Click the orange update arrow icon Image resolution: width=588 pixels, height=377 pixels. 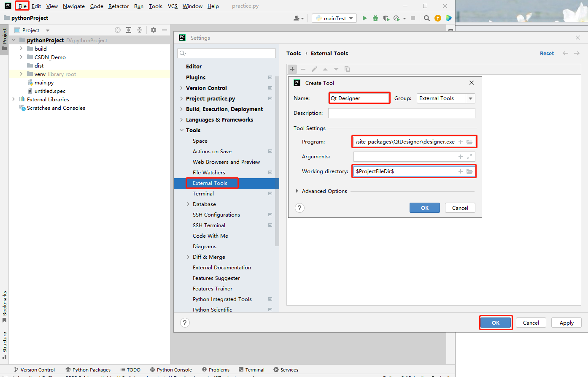[437, 18]
